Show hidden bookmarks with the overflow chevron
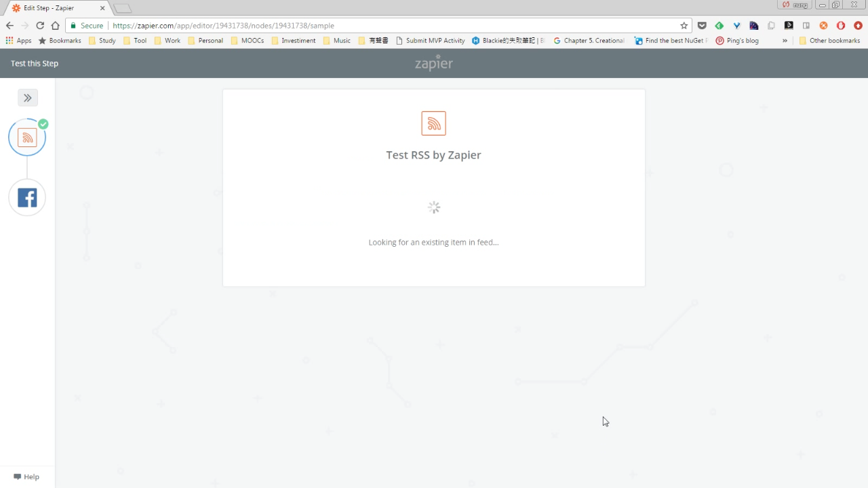 (x=785, y=41)
